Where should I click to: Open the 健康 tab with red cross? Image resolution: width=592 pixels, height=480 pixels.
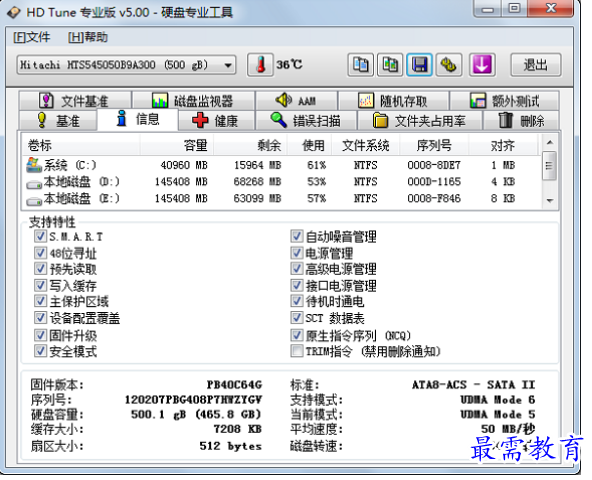click(216, 121)
